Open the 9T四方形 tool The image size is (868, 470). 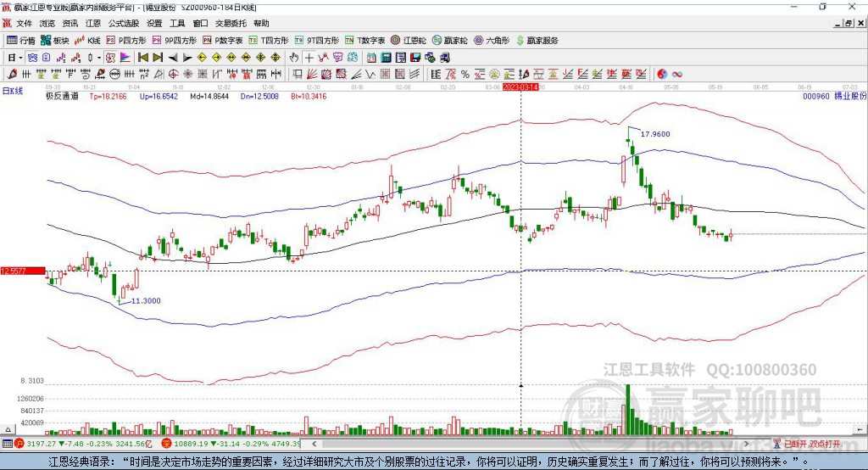317,41
